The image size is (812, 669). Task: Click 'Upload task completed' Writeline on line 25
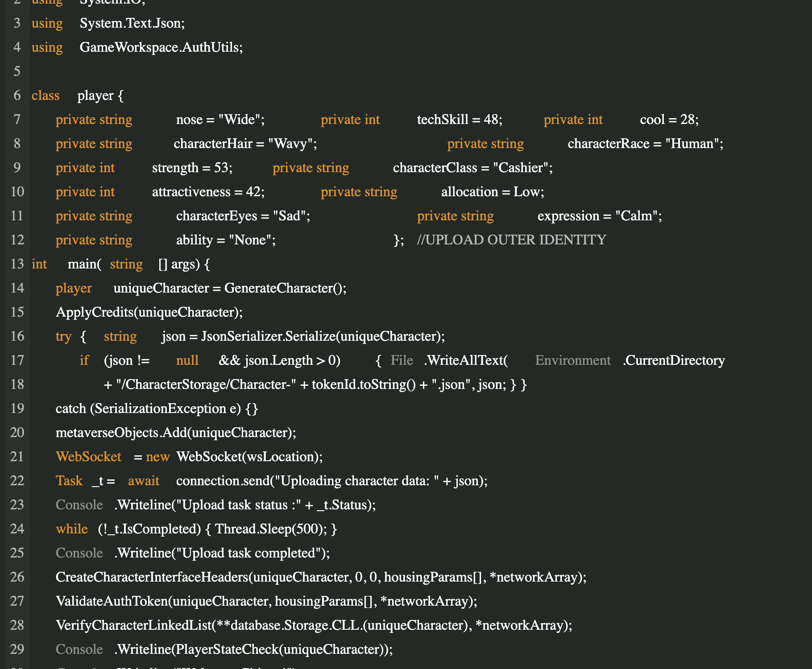(x=222, y=553)
